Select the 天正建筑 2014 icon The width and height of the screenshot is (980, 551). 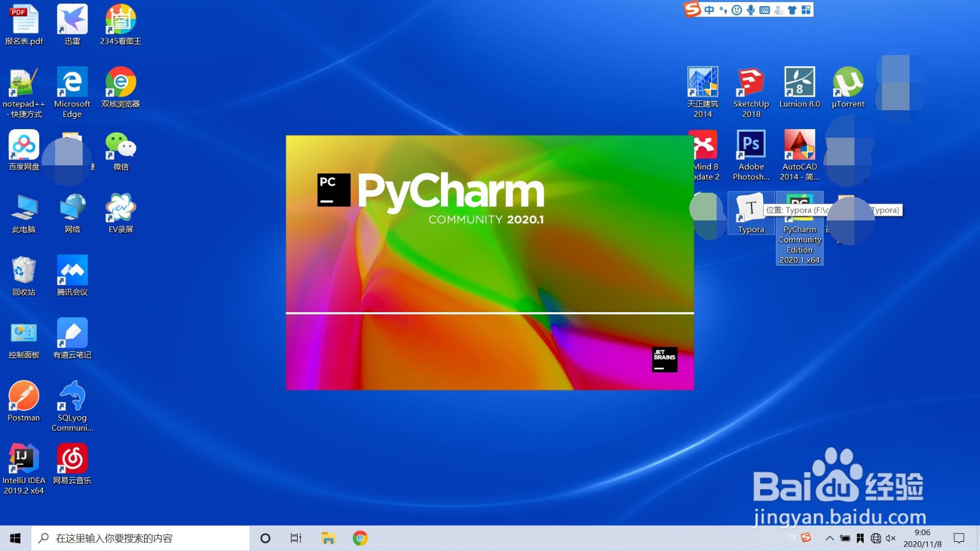point(703,92)
